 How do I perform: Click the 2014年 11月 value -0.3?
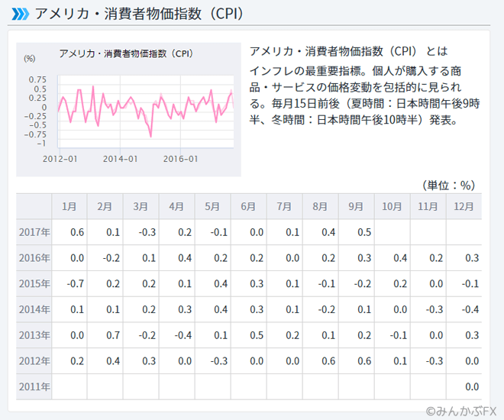(435, 309)
